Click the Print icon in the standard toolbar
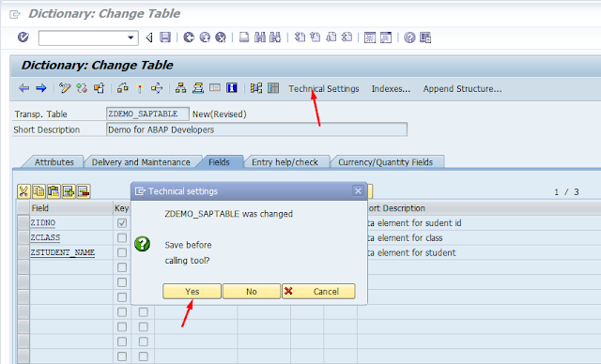This screenshot has height=364, width=601. [244, 38]
